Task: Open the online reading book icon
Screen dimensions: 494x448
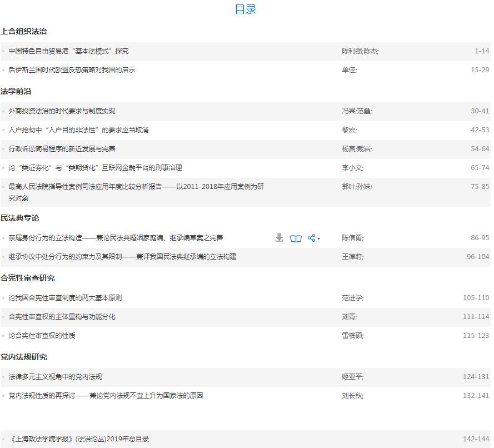Action: pos(296,238)
